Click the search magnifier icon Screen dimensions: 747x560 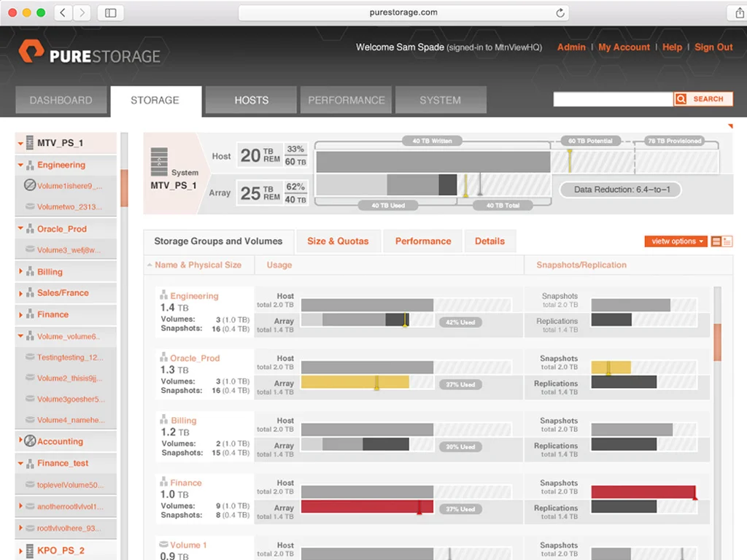[681, 98]
